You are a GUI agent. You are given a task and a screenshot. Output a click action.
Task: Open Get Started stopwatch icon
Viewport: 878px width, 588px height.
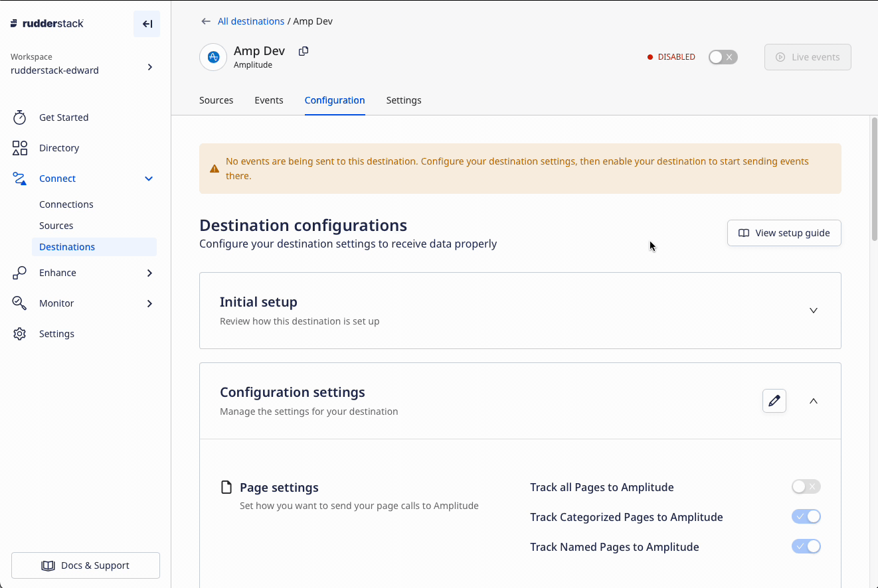20,117
